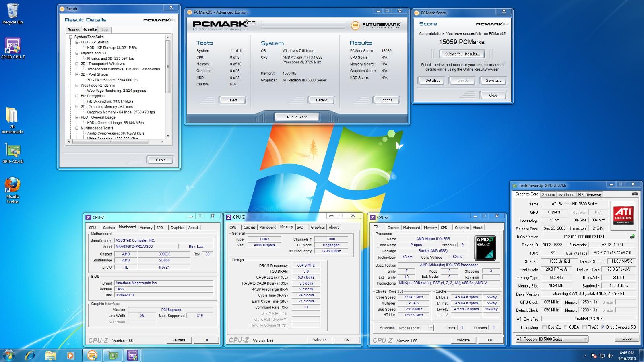Switch to the PCMark05 taskbar button

pyautogui.click(x=92, y=355)
